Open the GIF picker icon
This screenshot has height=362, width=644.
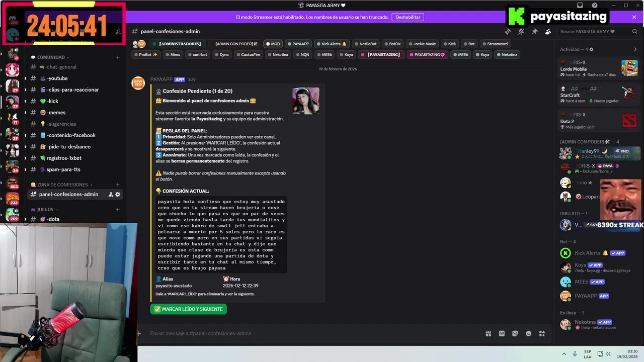[502, 333]
